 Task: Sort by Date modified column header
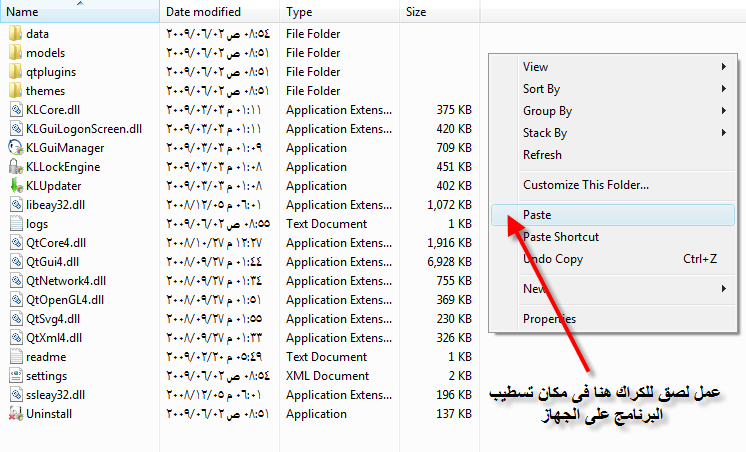[x=220, y=11]
